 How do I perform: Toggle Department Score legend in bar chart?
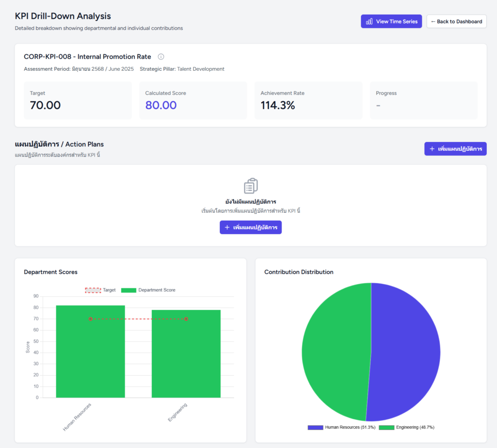coord(148,290)
